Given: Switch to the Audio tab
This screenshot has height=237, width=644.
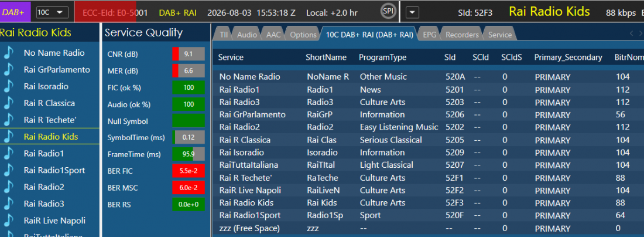Looking at the screenshot, I should tap(247, 35).
